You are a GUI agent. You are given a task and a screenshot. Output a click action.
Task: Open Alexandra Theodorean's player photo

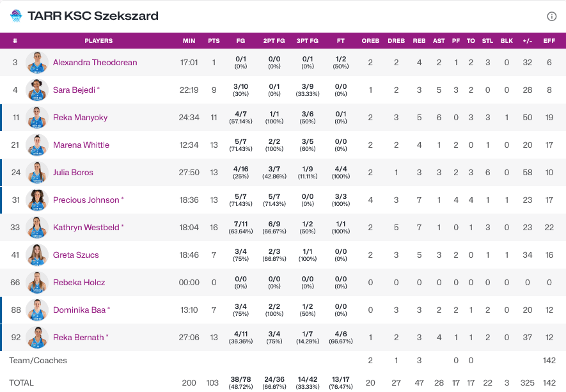click(x=37, y=63)
